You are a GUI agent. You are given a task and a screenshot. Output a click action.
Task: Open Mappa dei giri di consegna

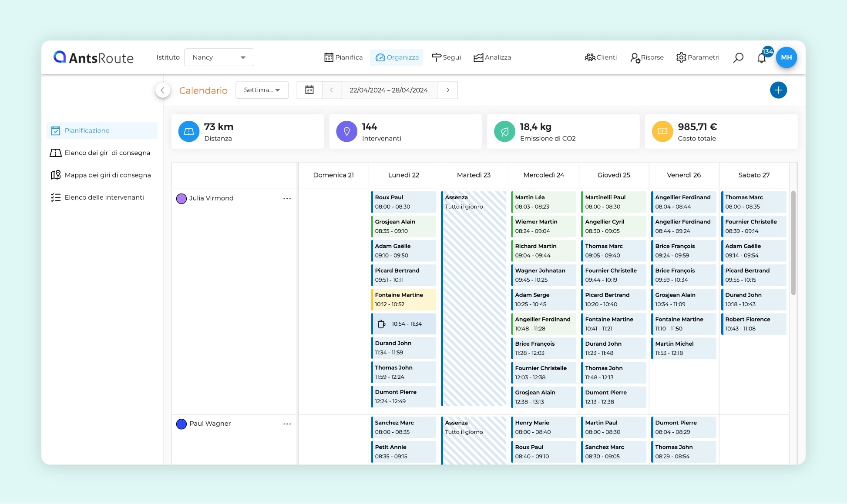click(x=108, y=175)
